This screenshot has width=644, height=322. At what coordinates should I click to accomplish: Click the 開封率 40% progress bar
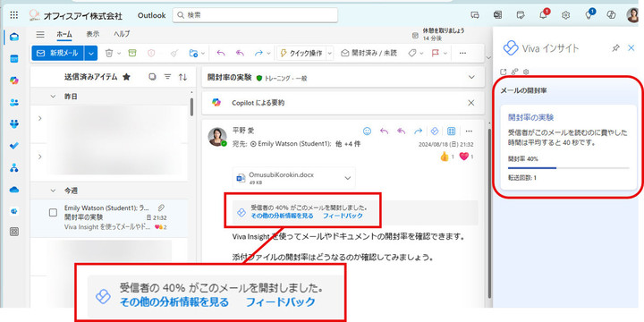tap(569, 168)
